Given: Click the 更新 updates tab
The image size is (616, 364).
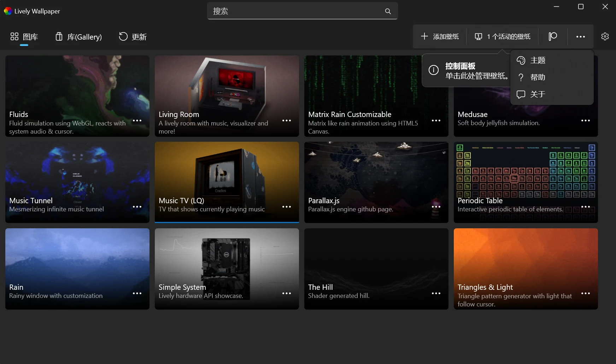Looking at the screenshot, I should (133, 37).
